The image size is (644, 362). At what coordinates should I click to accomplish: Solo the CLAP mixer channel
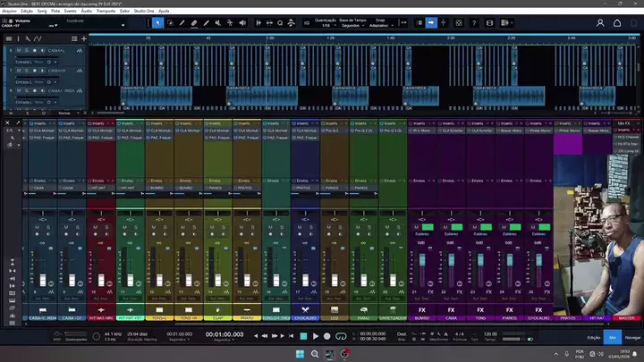[x=225, y=227]
